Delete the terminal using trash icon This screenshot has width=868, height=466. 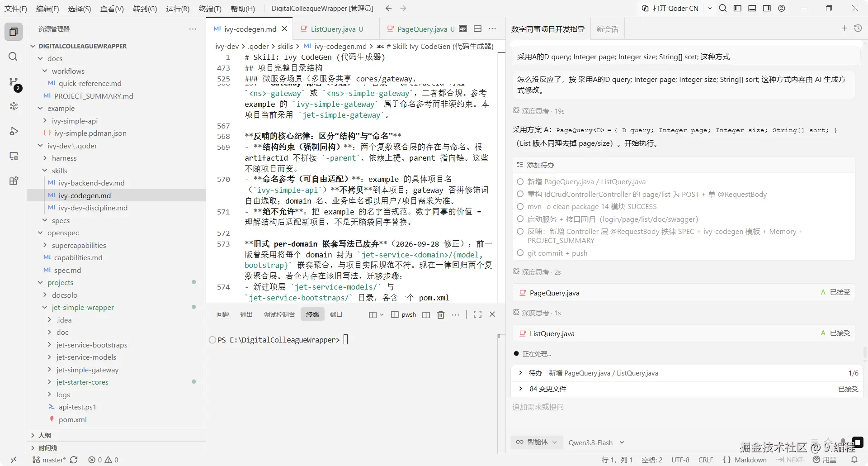point(441,314)
